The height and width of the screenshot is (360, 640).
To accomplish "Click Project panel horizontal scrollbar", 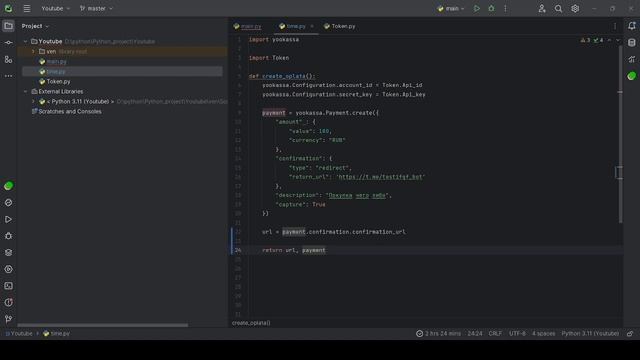I will click(x=103, y=325).
